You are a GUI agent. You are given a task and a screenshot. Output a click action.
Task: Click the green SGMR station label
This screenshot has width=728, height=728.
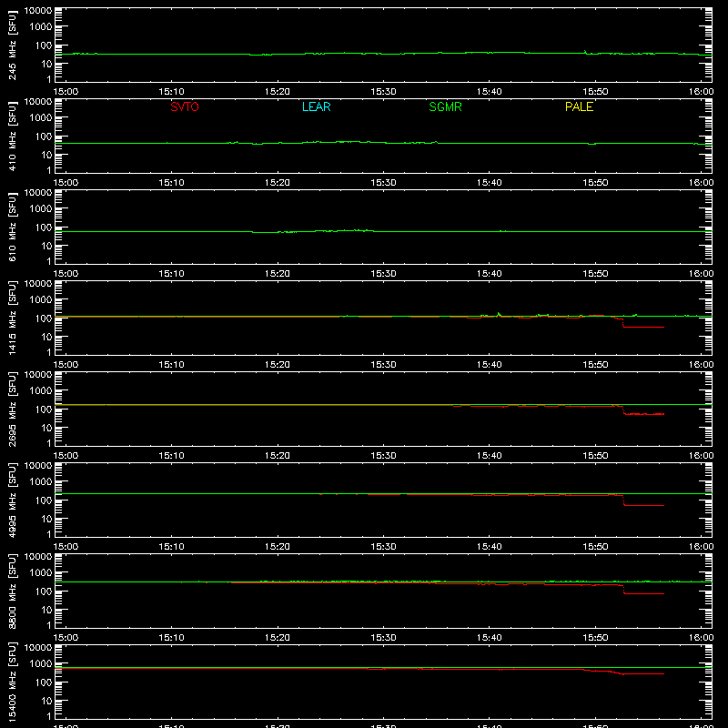point(445,106)
